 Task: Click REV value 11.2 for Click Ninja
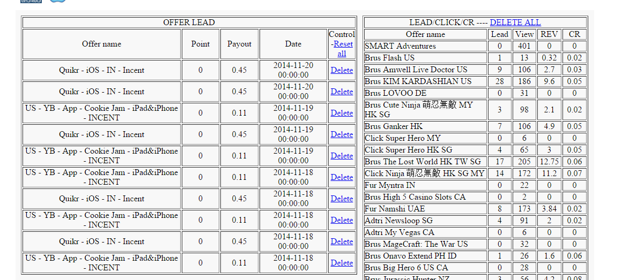click(x=549, y=173)
